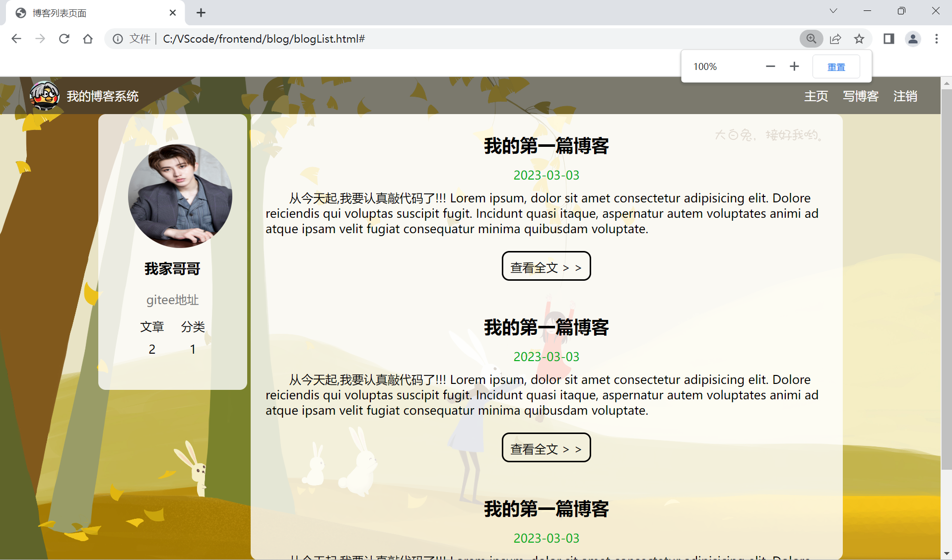Click the username 我家哥哥
Viewport: 952px width, 560px height.
click(172, 269)
